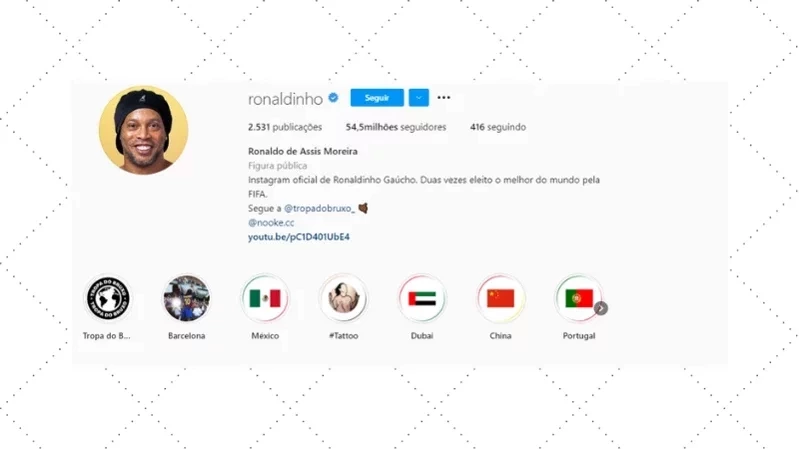View the 54,5milhões seguidores list
Image resolution: width=799 pixels, height=449 pixels.
[396, 127]
